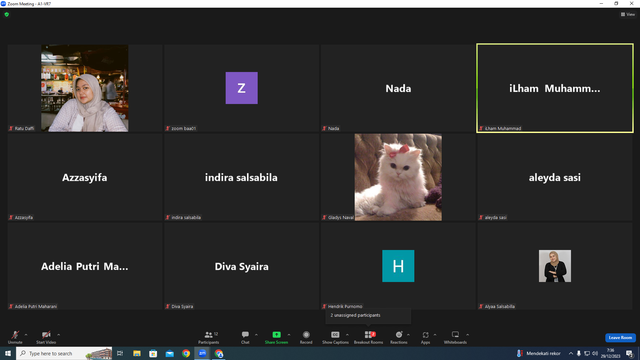Unmute the microphone
640x360 pixels.
pos(15,337)
